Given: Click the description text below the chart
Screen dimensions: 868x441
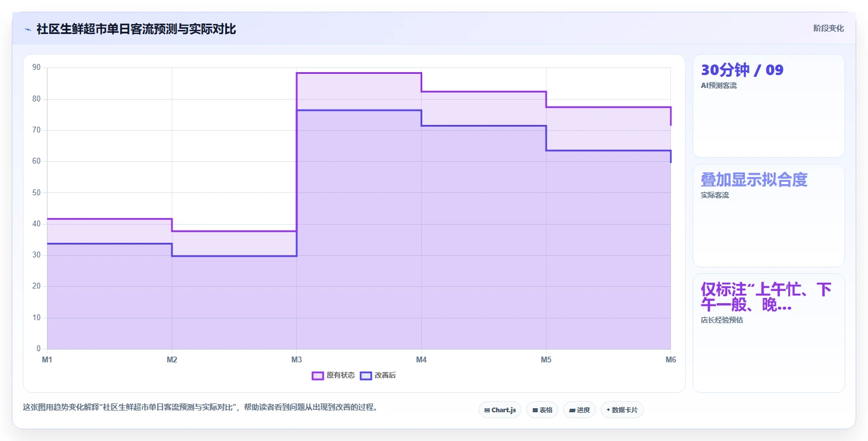Looking at the screenshot, I should [x=199, y=407].
